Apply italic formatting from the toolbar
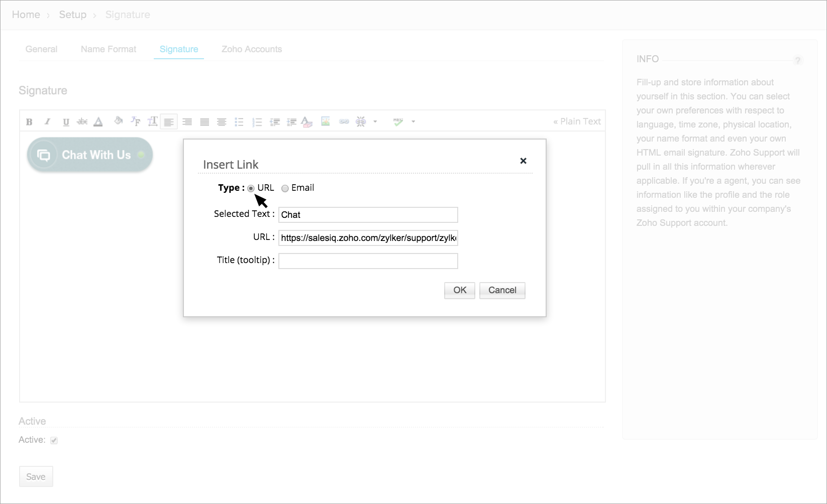827x504 pixels. [47, 121]
